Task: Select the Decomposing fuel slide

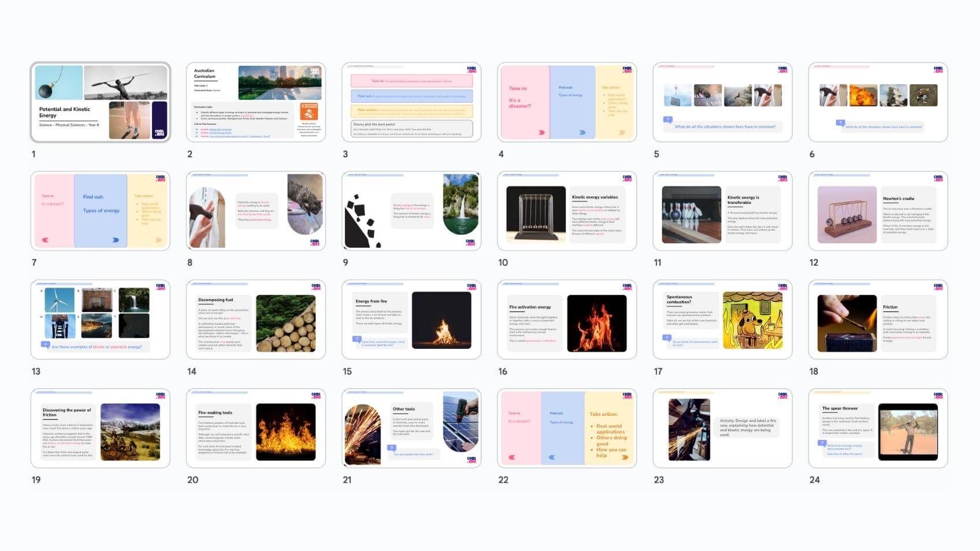Action: 255,319
